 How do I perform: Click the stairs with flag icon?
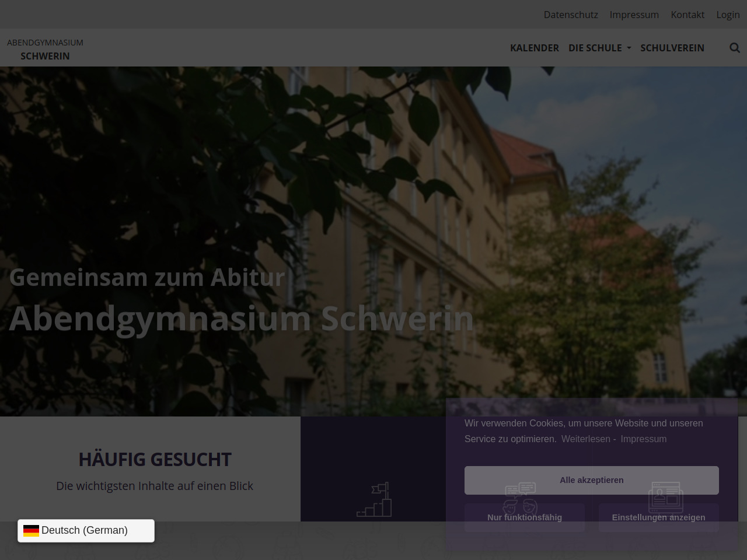(x=374, y=499)
